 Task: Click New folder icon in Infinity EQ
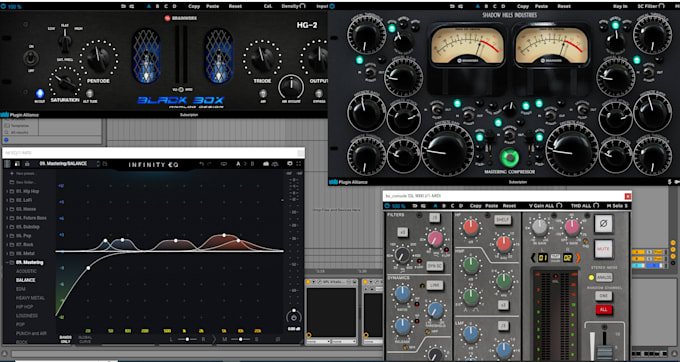(12, 182)
